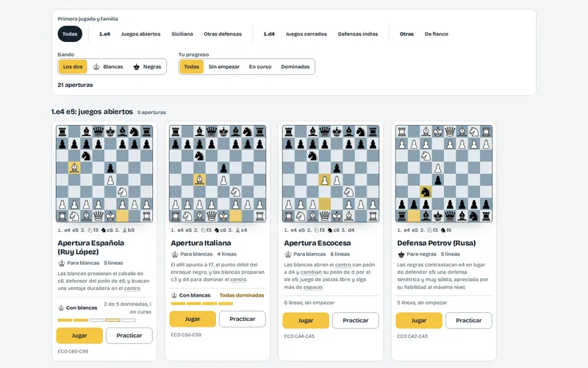Open the Apertura Escocesa title
The width and height of the screenshot is (588, 368).
(x=318, y=243)
